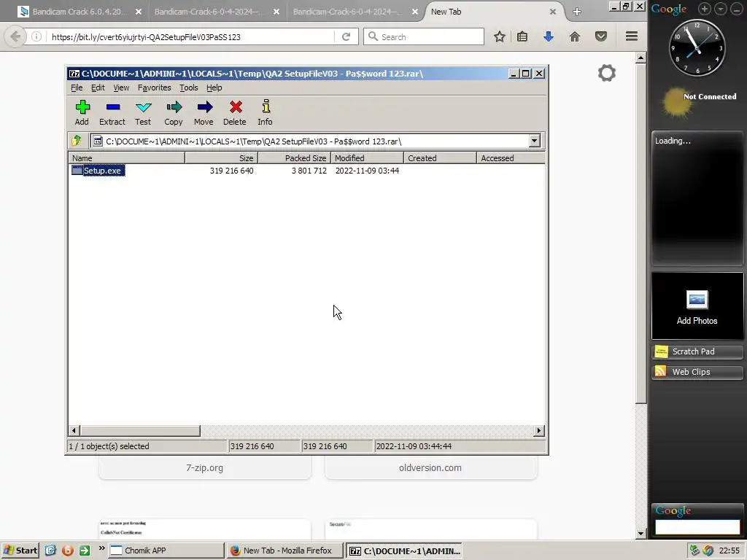Image resolution: width=747 pixels, height=560 pixels.
Task: Minimize the Google sidebar with minus icon
Action: 737,9
